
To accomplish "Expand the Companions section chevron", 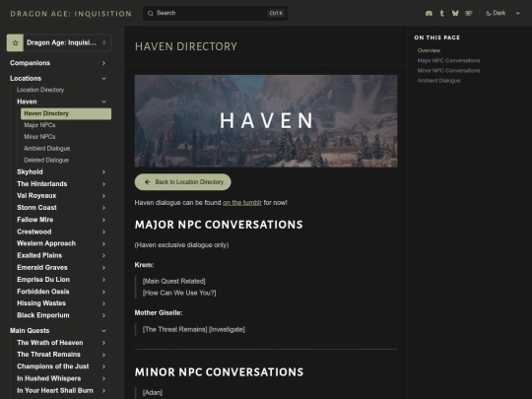I will coord(103,63).
